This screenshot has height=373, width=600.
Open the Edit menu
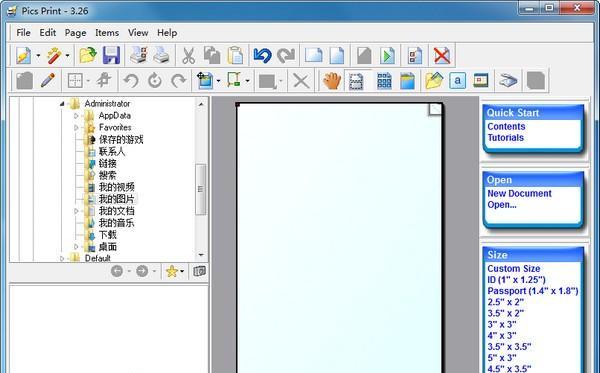(x=48, y=33)
